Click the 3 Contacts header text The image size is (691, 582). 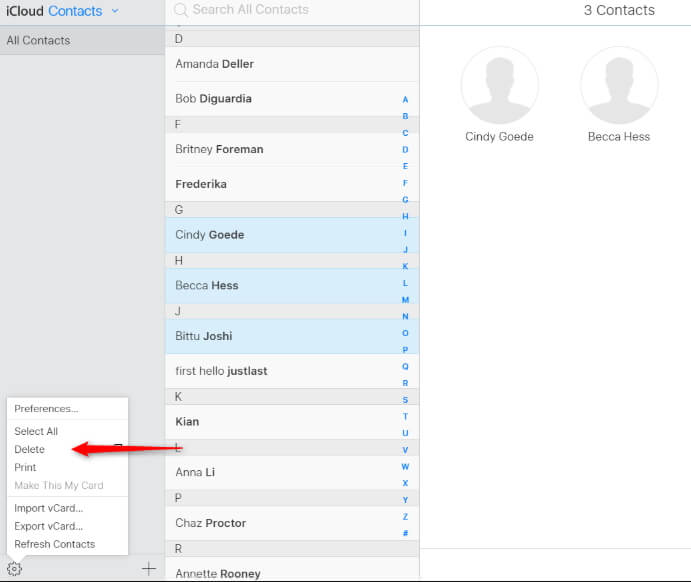(x=619, y=10)
